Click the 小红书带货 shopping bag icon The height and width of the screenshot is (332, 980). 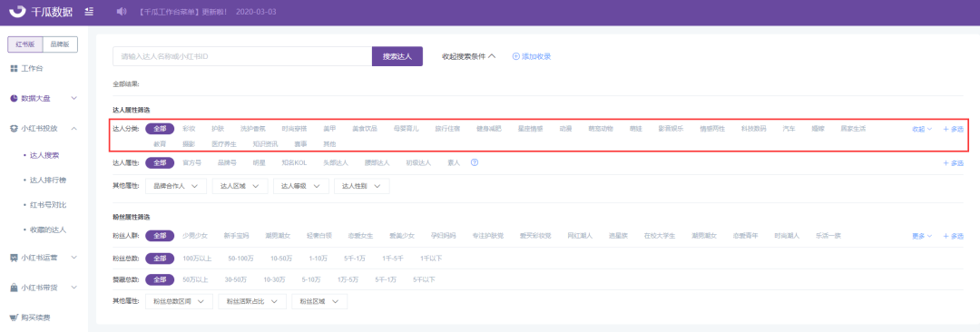(x=14, y=288)
